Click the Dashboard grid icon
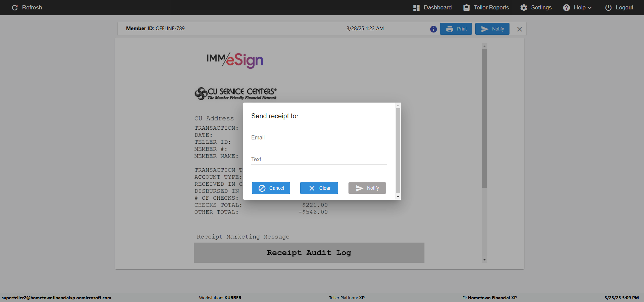Image resolution: width=644 pixels, height=302 pixels. [416, 7]
